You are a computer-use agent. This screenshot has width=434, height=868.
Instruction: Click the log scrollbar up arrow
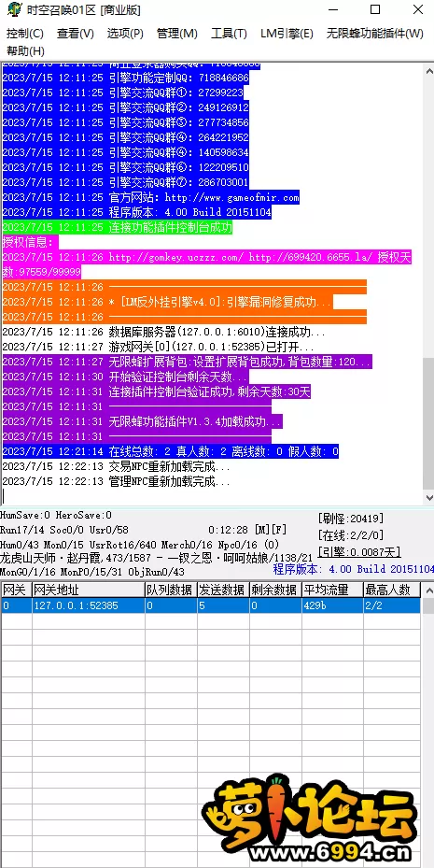427,71
